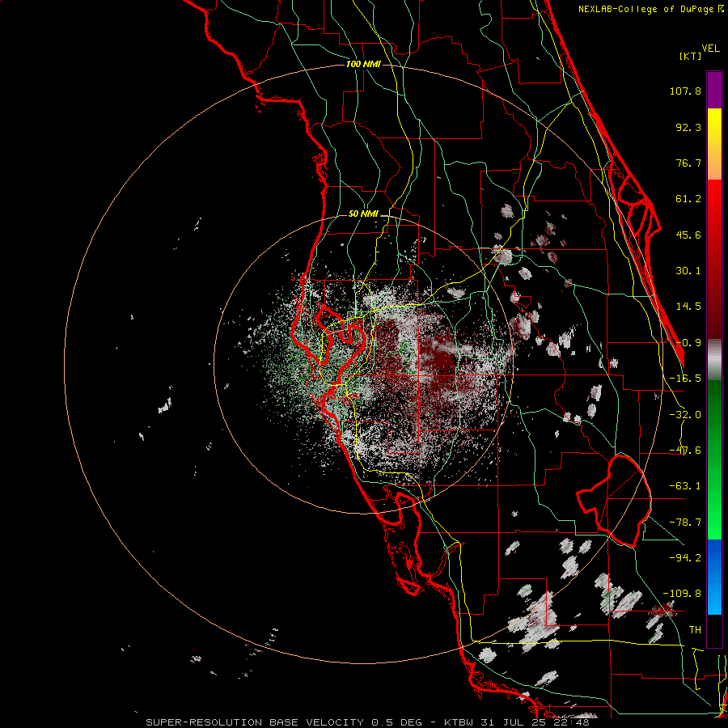Image resolution: width=728 pixels, height=728 pixels.
Task: Click the 76.7 velocity scale value
Action: tap(688, 163)
